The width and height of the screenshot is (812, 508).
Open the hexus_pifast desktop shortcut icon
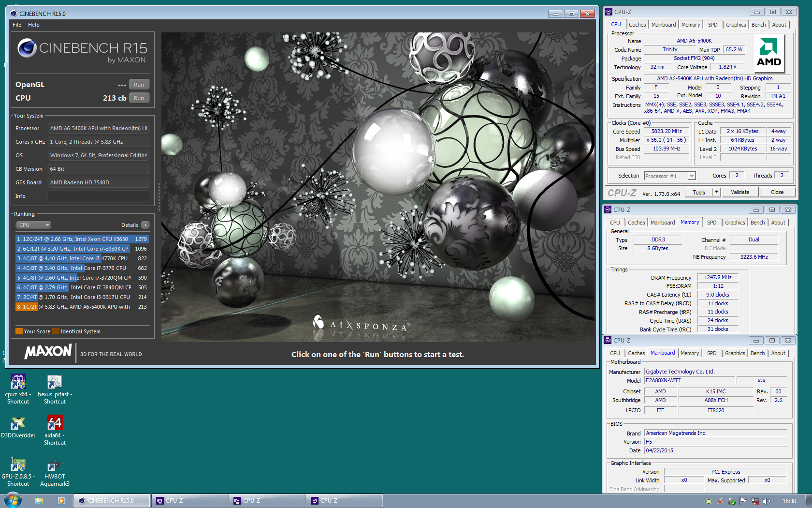click(x=55, y=382)
